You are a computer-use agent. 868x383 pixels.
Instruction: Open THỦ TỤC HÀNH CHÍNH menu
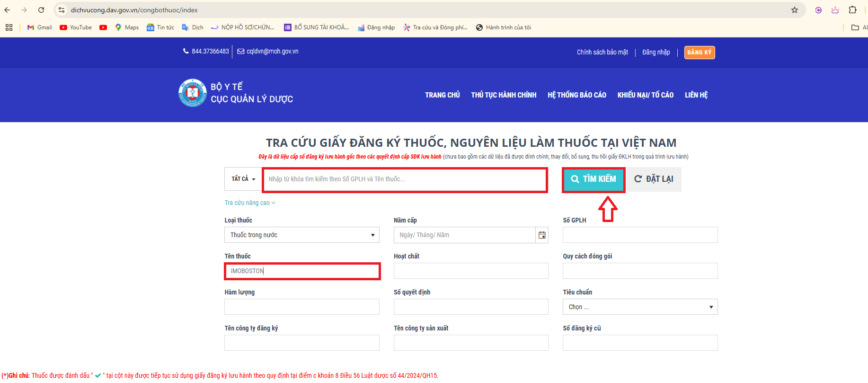point(504,95)
